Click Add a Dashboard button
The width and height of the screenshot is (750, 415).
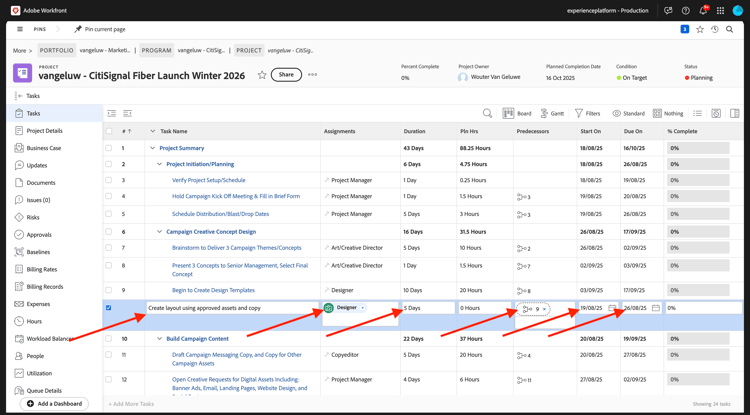(x=55, y=404)
